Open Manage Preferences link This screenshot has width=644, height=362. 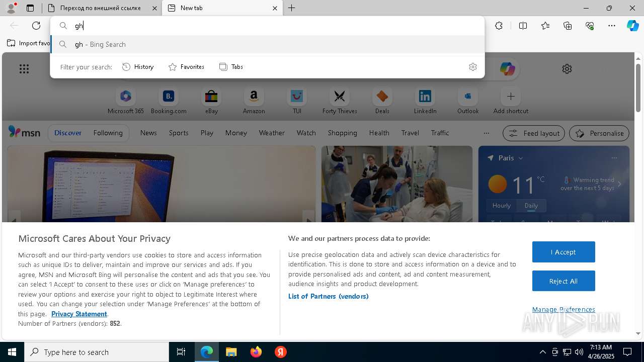(563, 309)
